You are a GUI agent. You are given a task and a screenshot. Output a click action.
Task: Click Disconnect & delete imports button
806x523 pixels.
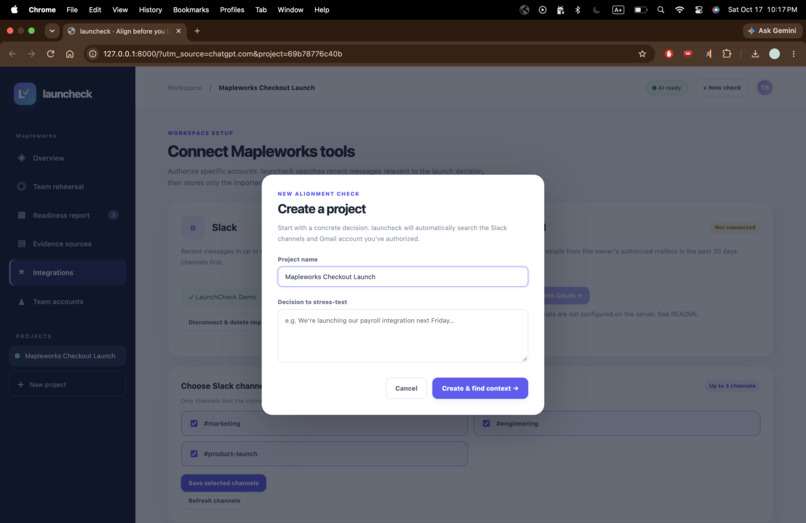222,322
